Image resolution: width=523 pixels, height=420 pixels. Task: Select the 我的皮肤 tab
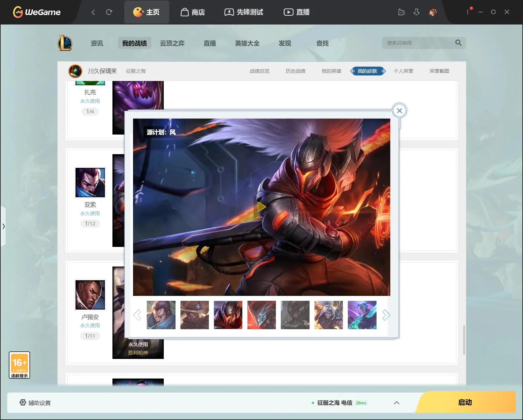click(368, 71)
